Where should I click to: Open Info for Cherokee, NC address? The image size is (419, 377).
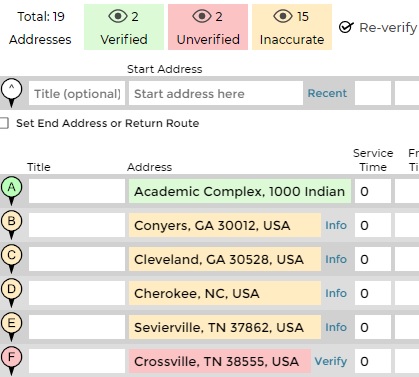(336, 293)
